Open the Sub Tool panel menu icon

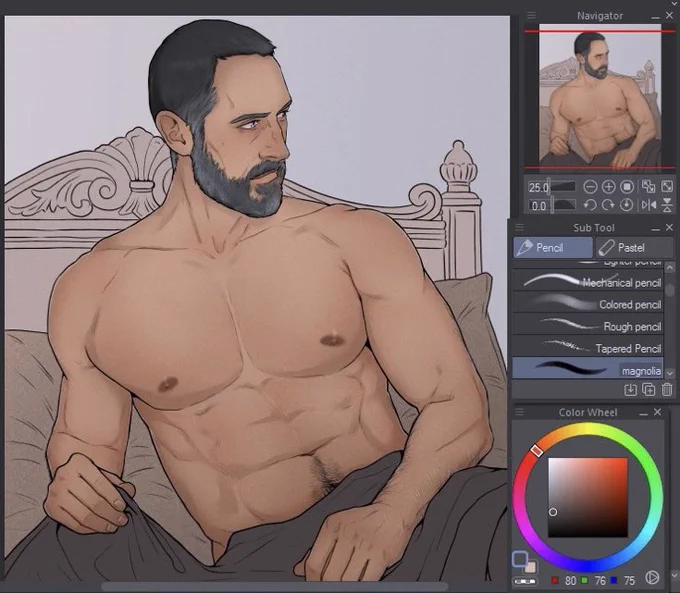(x=520, y=227)
